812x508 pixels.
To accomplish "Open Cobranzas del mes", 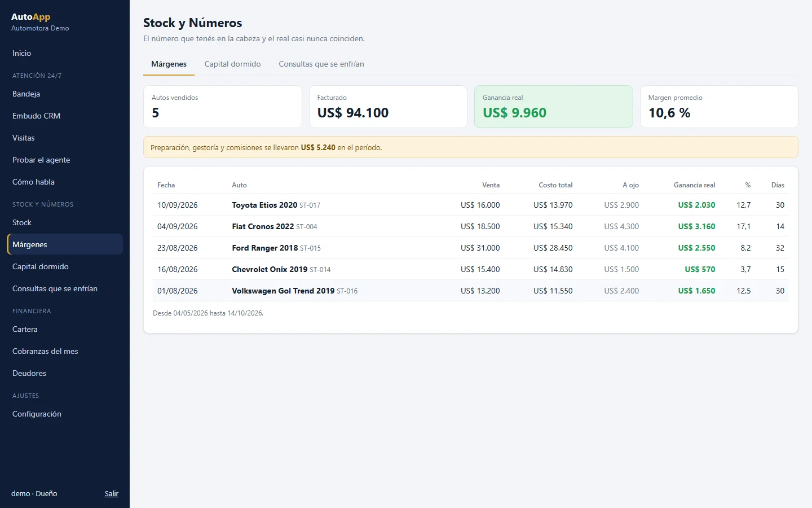I will coord(65,351).
